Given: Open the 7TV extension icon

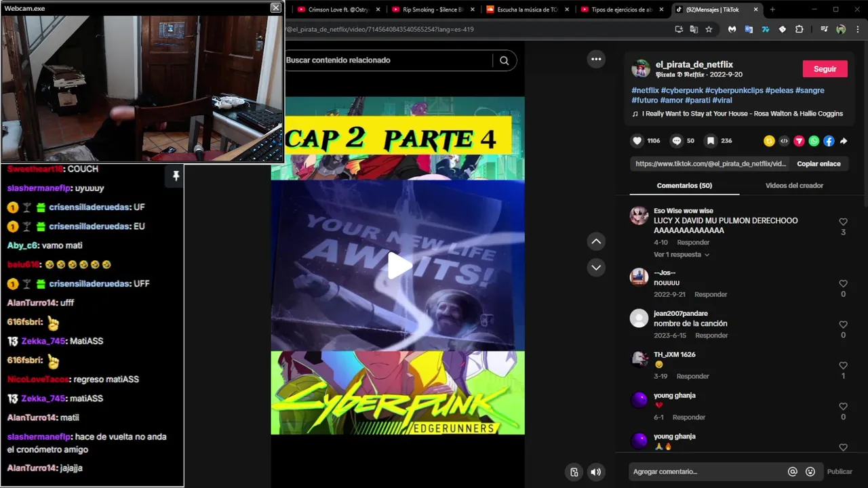Looking at the screenshot, I should pos(766,29).
